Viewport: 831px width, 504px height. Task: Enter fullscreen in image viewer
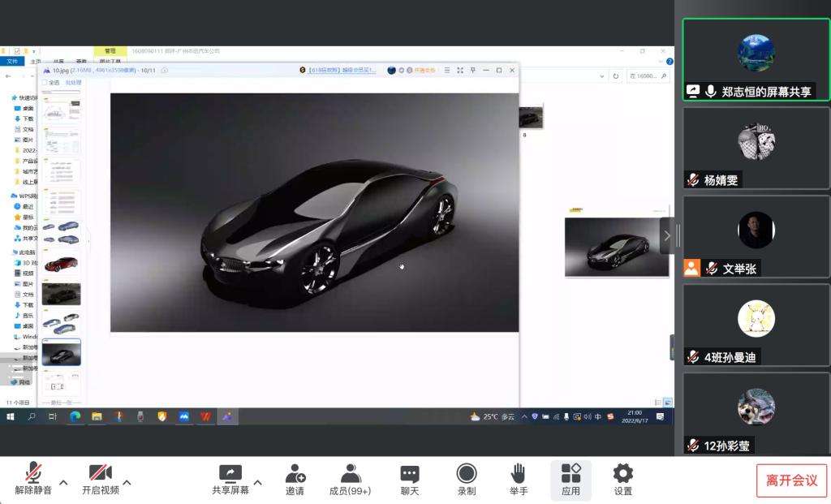pos(460,70)
